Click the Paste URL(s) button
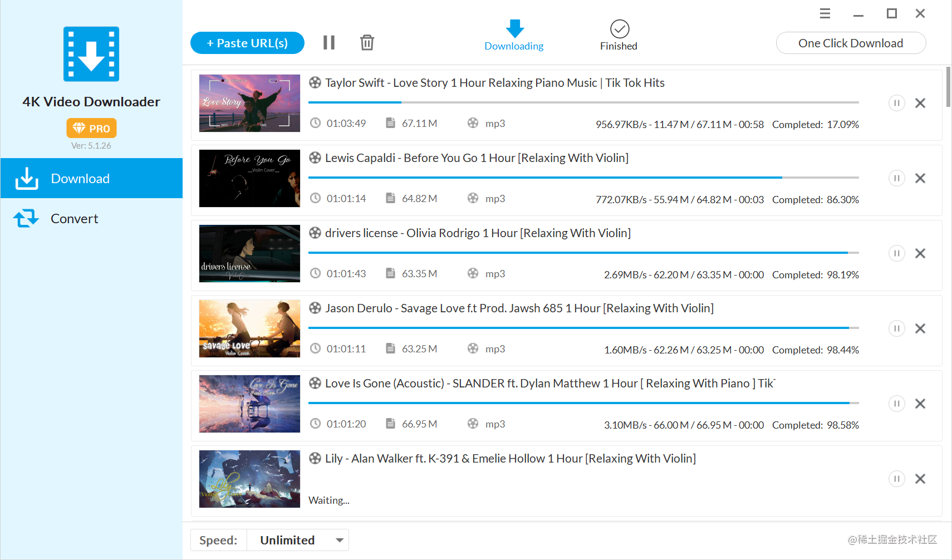The image size is (952, 560). click(x=247, y=43)
